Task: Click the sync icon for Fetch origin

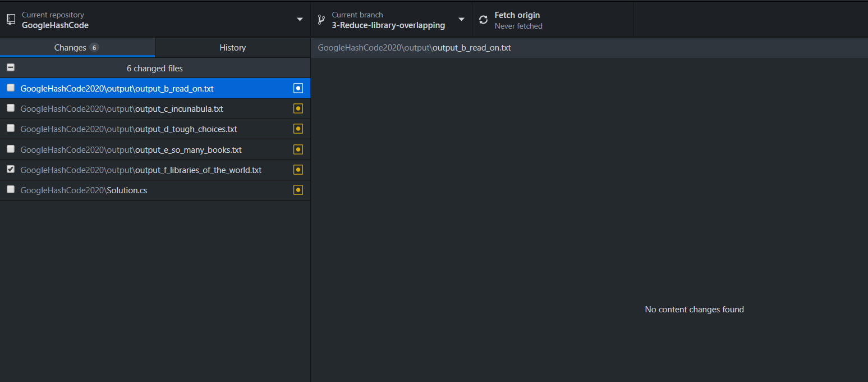Action: point(483,19)
